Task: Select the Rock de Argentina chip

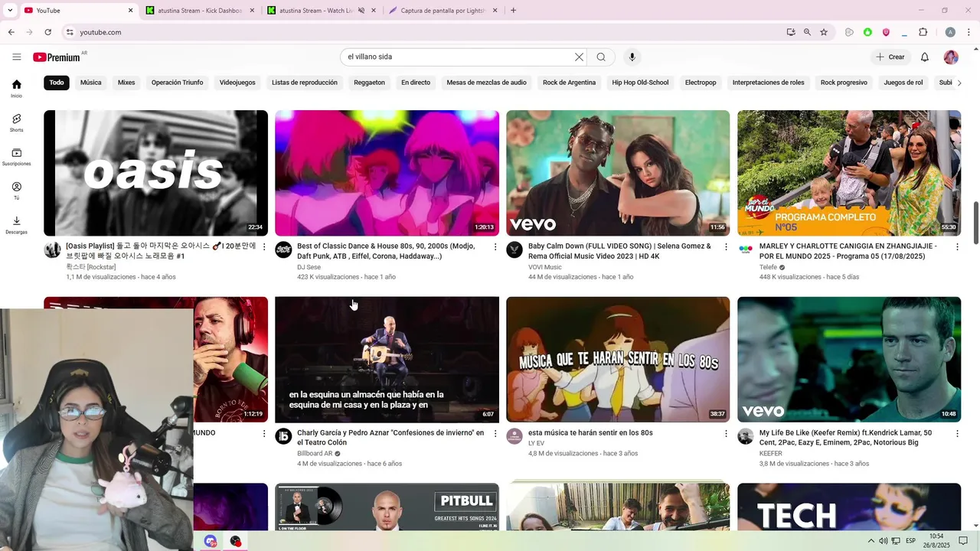Action: coord(569,83)
